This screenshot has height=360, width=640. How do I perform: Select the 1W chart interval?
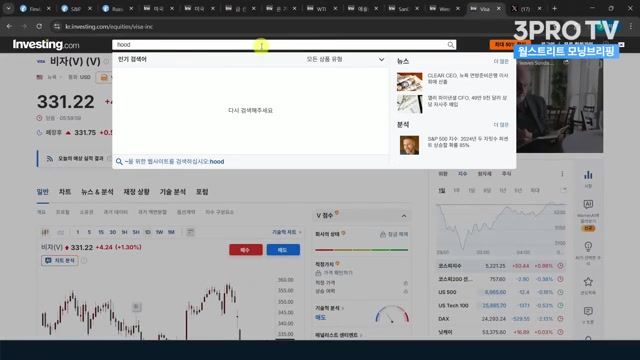[159, 232]
